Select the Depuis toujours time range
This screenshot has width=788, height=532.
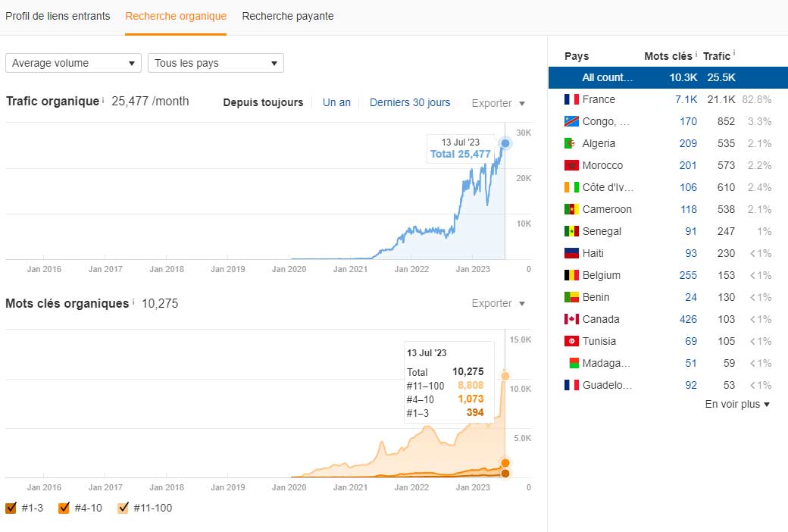pos(263,102)
